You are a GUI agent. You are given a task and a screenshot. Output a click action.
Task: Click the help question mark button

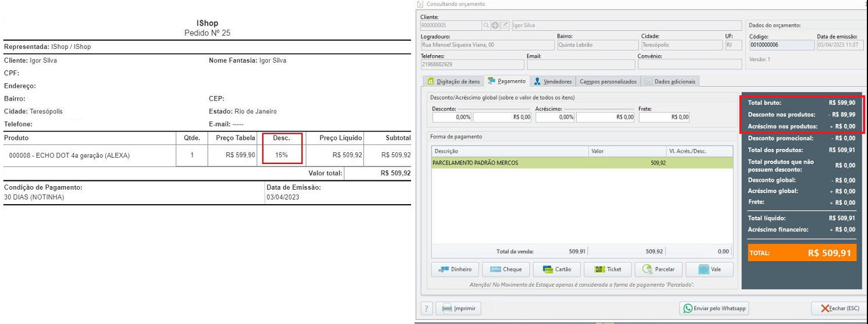pos(426,308)
